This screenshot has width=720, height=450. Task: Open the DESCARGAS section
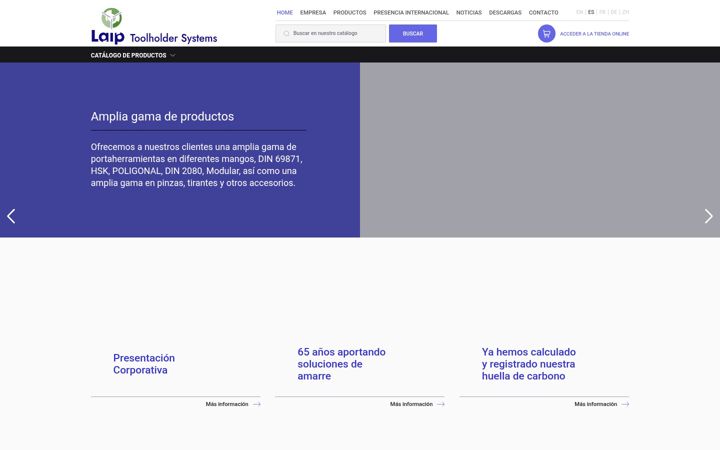505,12
